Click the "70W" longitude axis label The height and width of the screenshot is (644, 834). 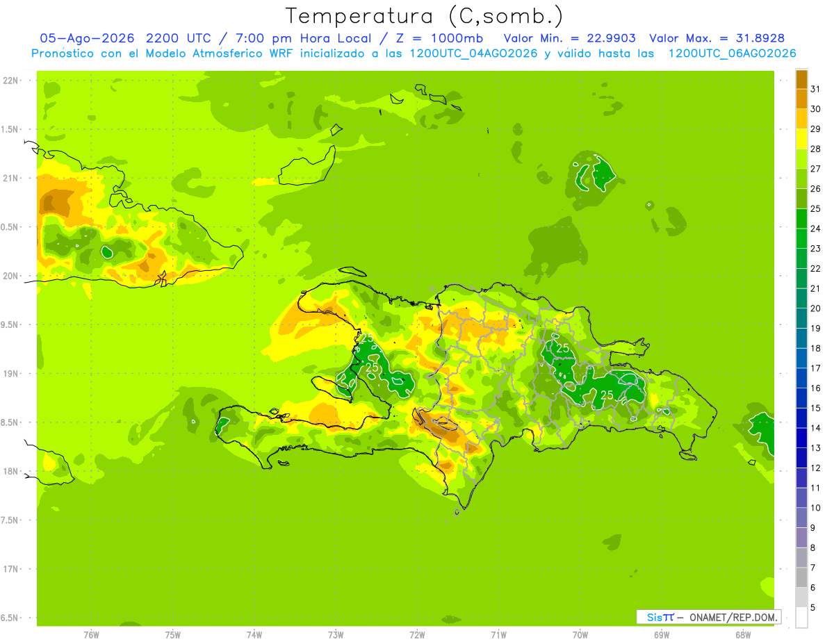pos(580,635)
